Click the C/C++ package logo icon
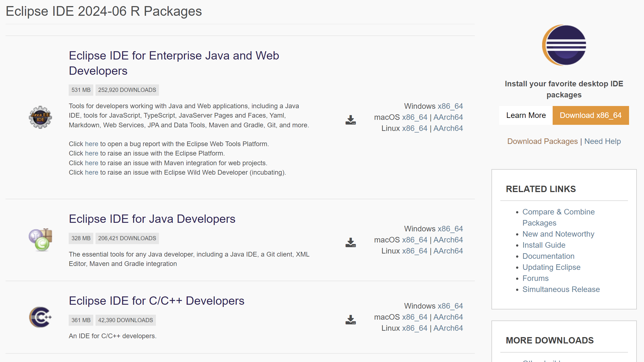This screenshot has height=362, width=644. (x=40, y=317)
